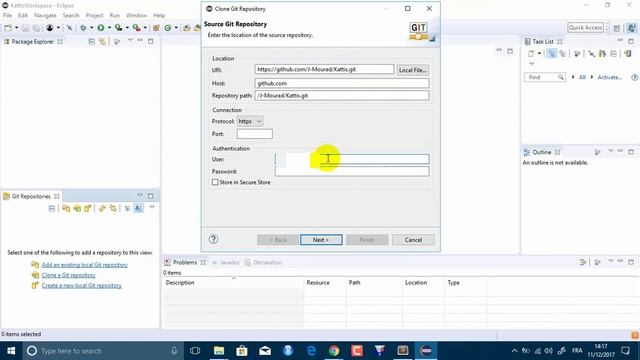This screenshot has width=640, height=360.
Task: Collapse All tasks in Task List
Action: [613, 53]
